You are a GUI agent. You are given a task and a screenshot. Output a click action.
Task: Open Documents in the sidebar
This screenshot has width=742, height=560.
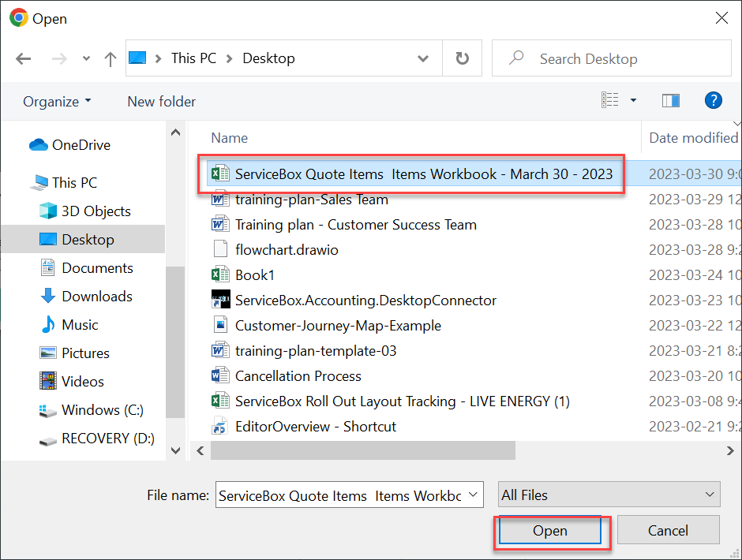coord(87,267)
